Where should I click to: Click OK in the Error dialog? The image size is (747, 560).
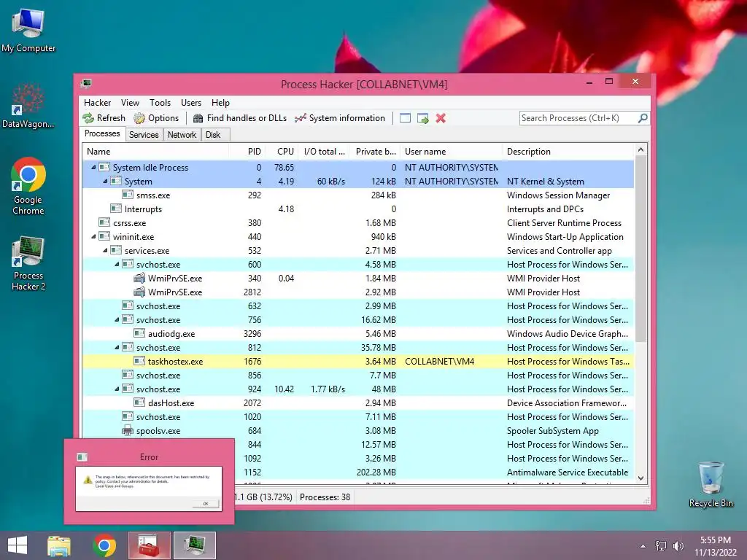point(206,503)
